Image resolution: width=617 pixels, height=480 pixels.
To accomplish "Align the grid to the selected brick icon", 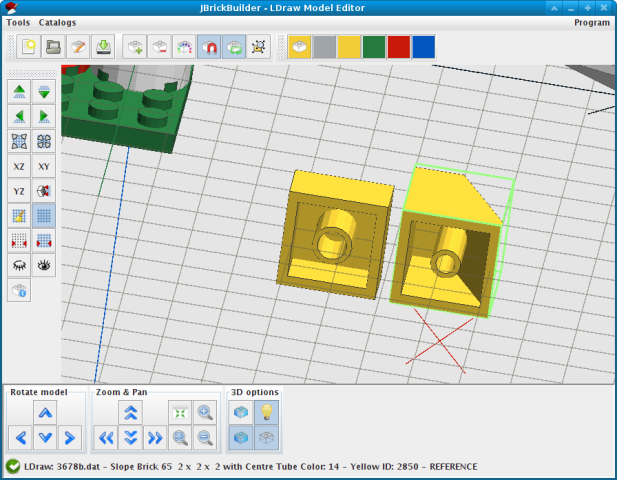I will [x=44, y=191].
